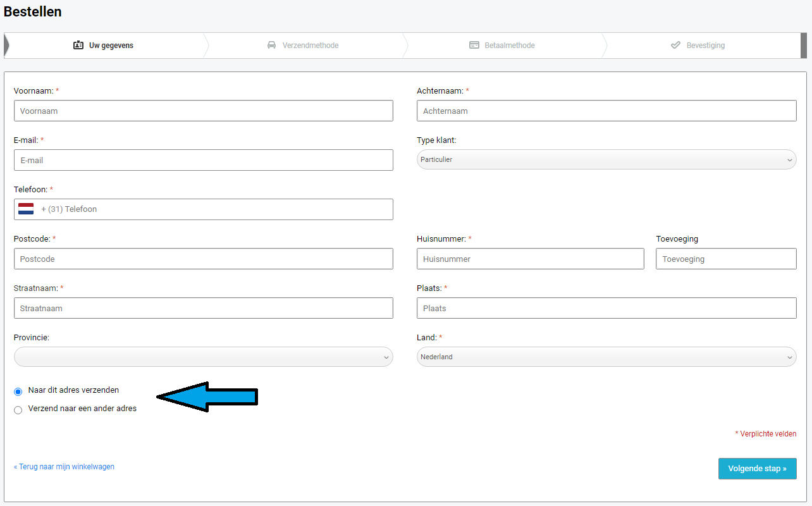Click into the Achternaam text field
812x506 pixels.
pyautogui.click(x=606, y=111)
